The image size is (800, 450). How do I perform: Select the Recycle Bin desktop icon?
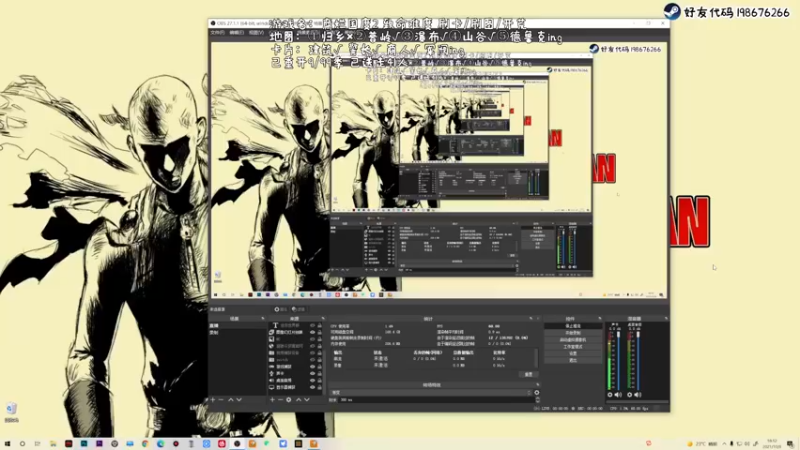[x=11, y=412]
